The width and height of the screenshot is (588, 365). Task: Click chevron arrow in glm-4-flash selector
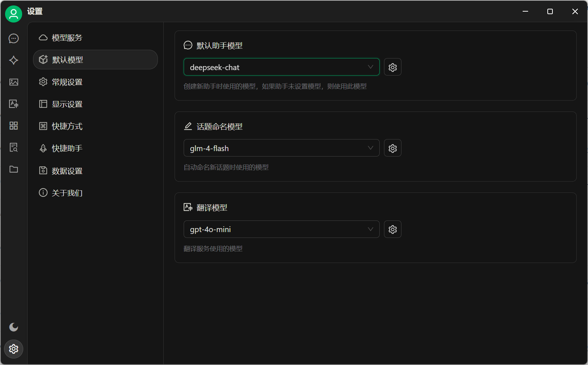pyautogui.click(x=371, y=148)
